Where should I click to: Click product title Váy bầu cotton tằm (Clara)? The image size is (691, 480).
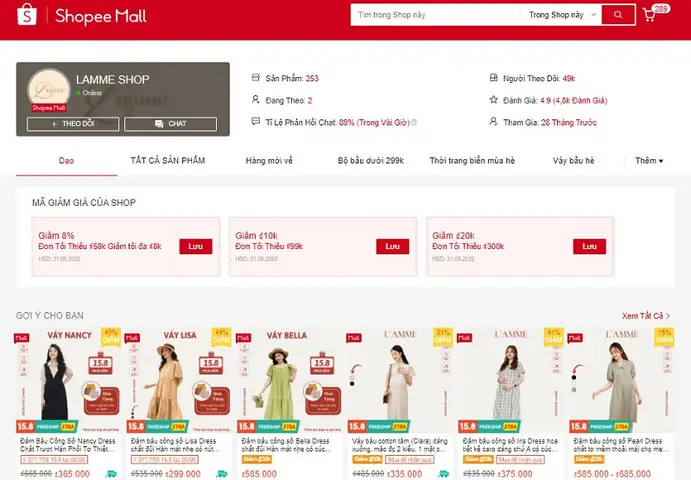point(400,445)
